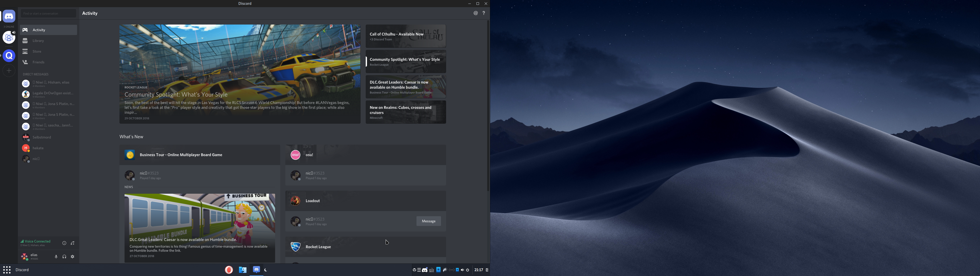Open User Settings gear icon
The image size is (980, 276).
pos(73,257)
